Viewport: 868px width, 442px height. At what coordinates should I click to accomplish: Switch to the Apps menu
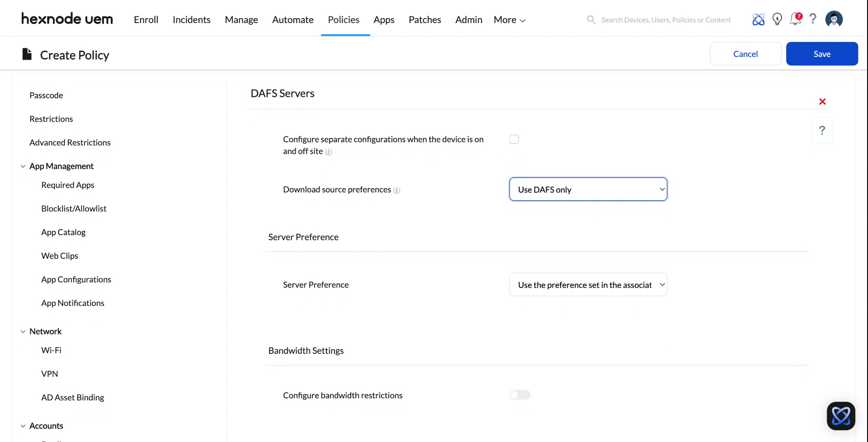click(x=383, y=19)
